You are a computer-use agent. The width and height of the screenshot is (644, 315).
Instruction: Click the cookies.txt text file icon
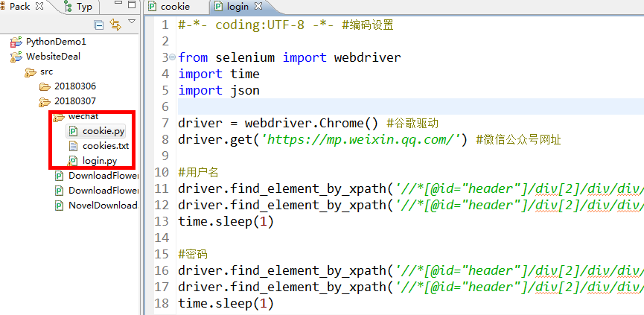click(73, 146)
